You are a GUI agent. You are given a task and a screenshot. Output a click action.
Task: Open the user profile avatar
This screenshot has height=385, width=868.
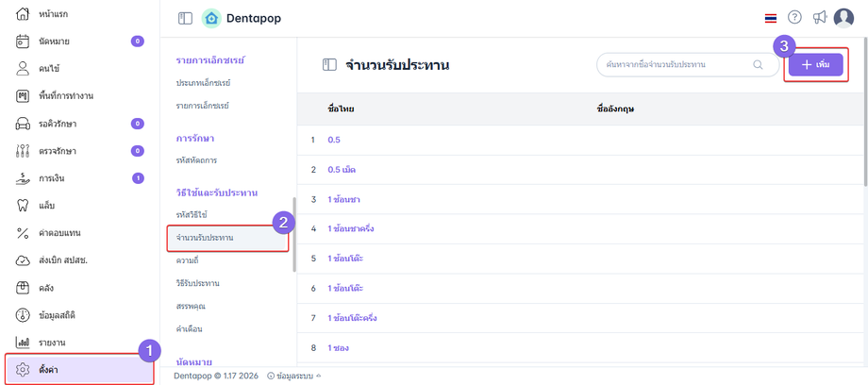pos(843,18)
